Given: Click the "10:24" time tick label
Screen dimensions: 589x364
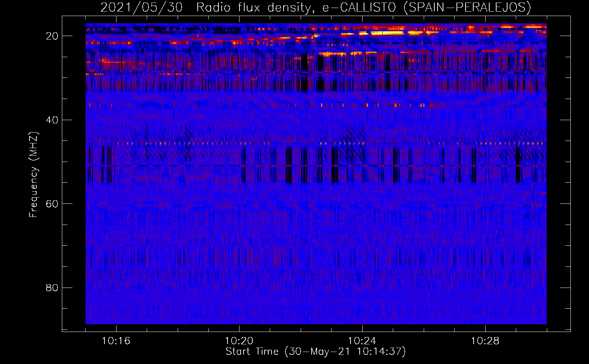Looking at the screenshot, I should point(362,341).
